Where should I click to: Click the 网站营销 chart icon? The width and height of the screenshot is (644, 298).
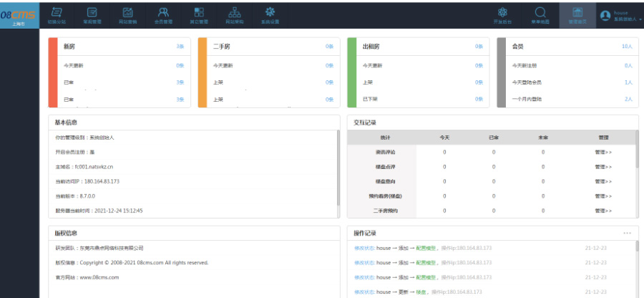(x=127, y=14)
